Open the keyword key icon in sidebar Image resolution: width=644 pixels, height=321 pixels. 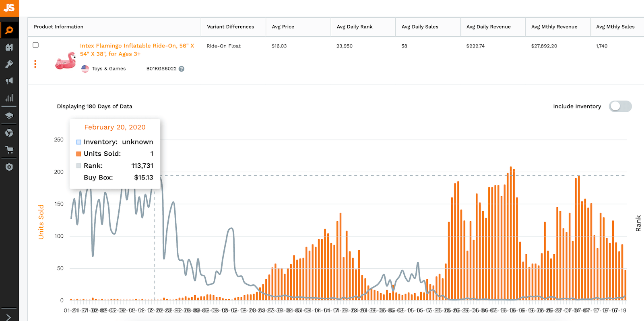point(9,64)
